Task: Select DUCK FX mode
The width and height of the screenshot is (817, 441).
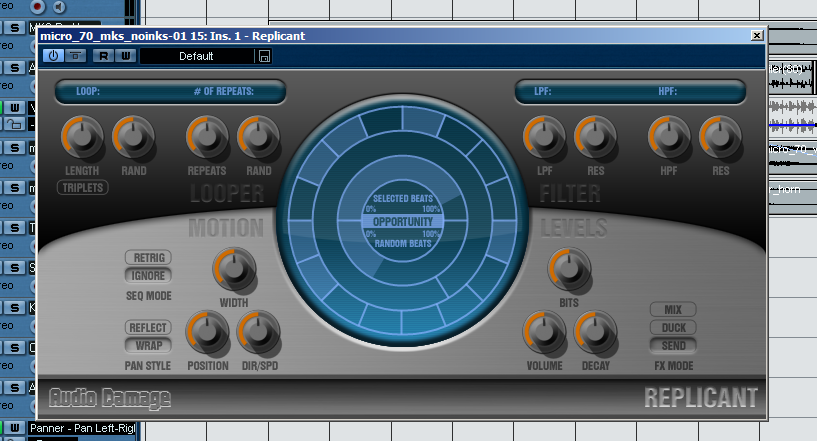Action: point(673,327)
